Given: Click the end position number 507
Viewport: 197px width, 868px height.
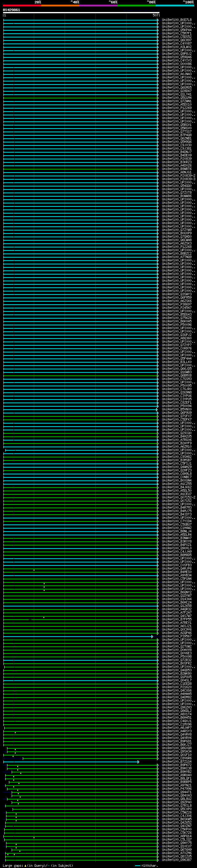Looking at the screenshot, I should (155, 15).
